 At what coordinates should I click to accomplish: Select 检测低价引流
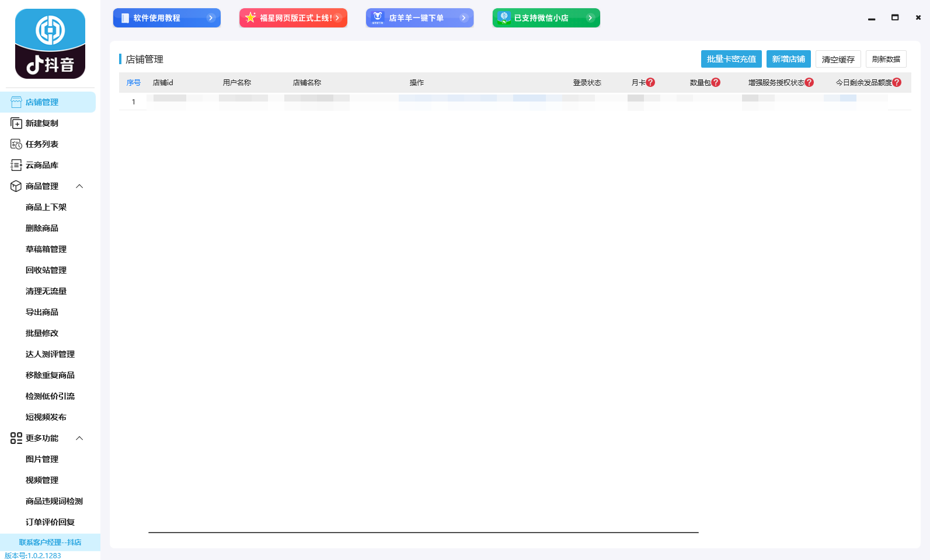coord(50,396)
